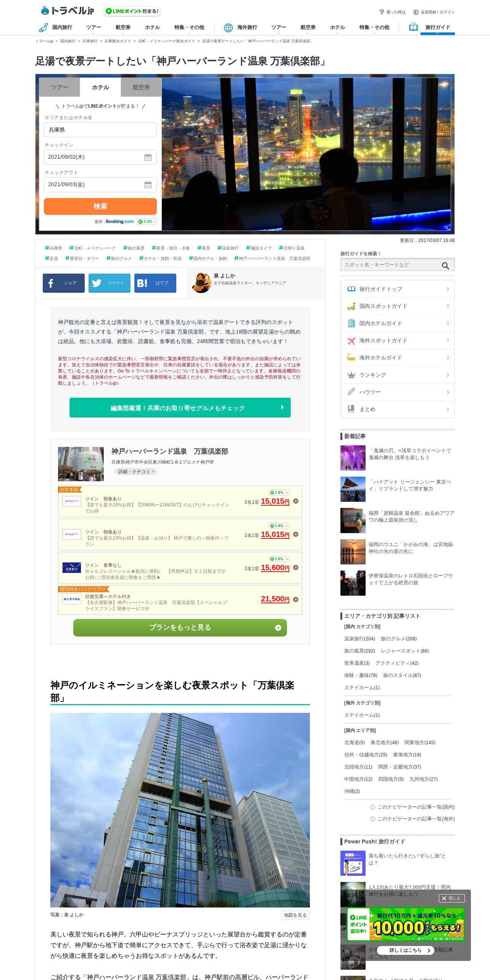
Task: Click the 国内旅行 airplane seat icon
Action: [43, 27]
